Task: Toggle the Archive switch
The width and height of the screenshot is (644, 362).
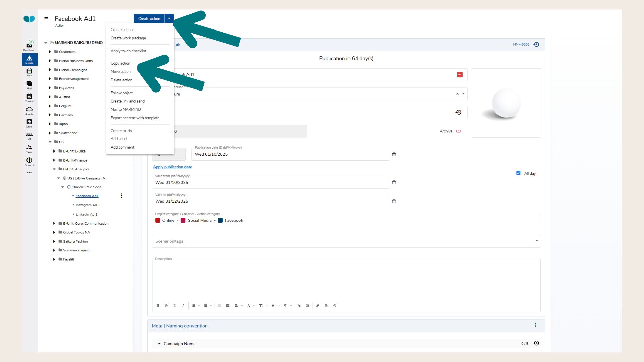Action: click(x=458, y=131)
